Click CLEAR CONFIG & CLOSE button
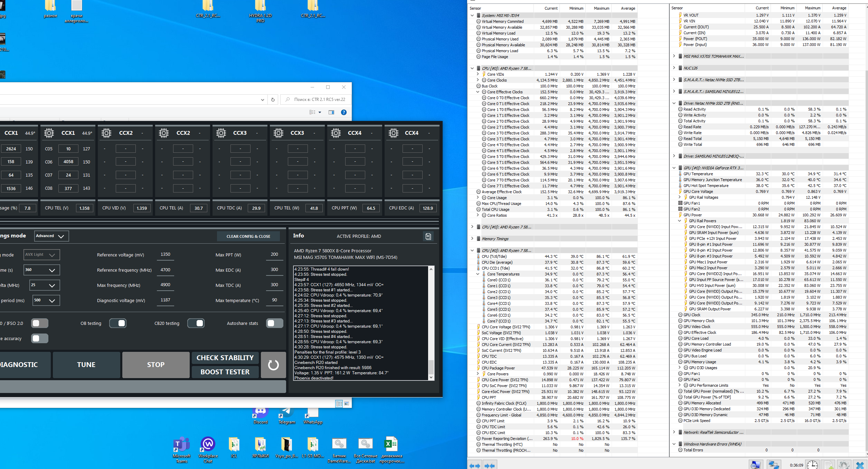The image size is (868, 469). pos(248,236)
